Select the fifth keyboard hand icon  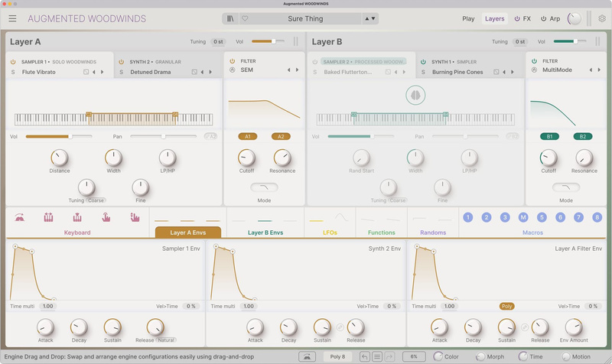(x=135, y=217)
